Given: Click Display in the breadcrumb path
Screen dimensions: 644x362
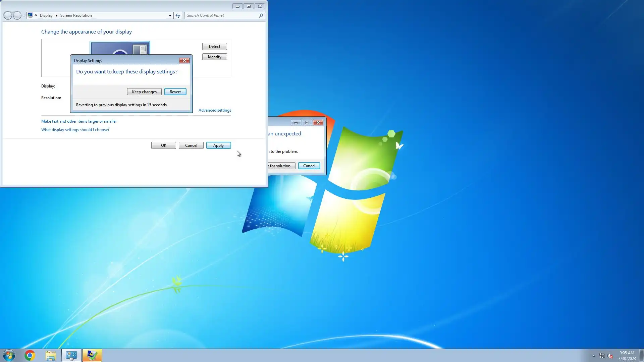Looking at the screenshot, I should [46, 15].
